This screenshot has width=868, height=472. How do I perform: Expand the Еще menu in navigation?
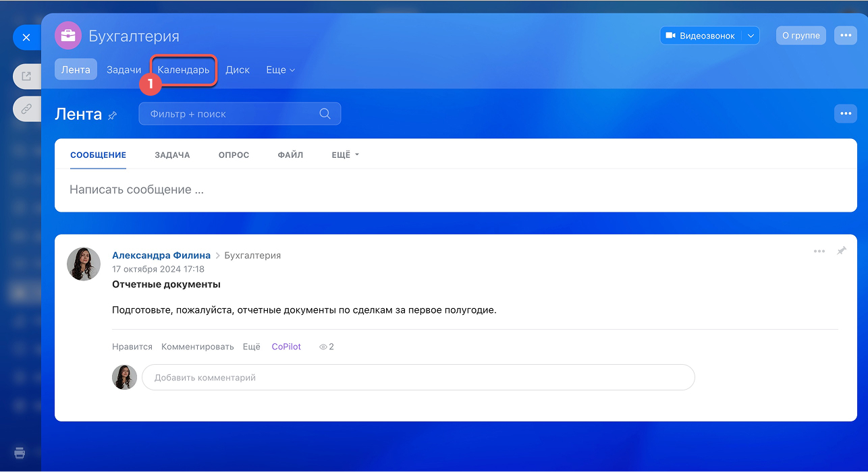(x=280, y=70)
